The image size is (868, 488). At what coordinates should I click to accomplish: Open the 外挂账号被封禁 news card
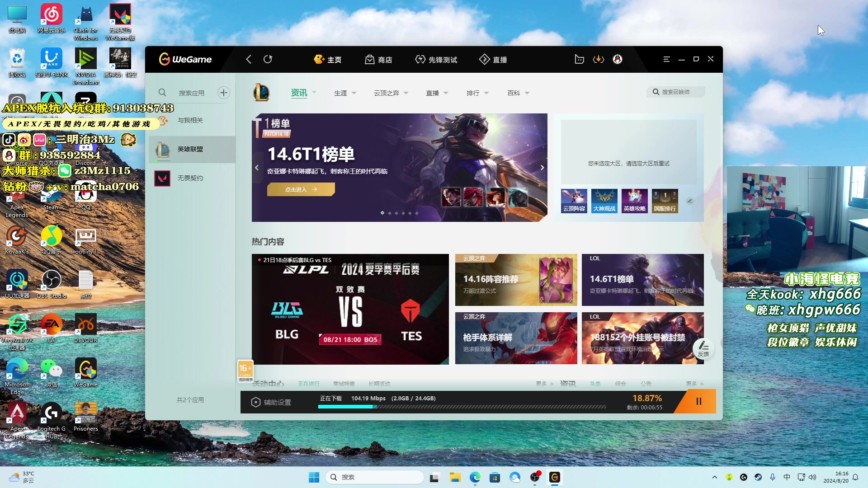642,338
